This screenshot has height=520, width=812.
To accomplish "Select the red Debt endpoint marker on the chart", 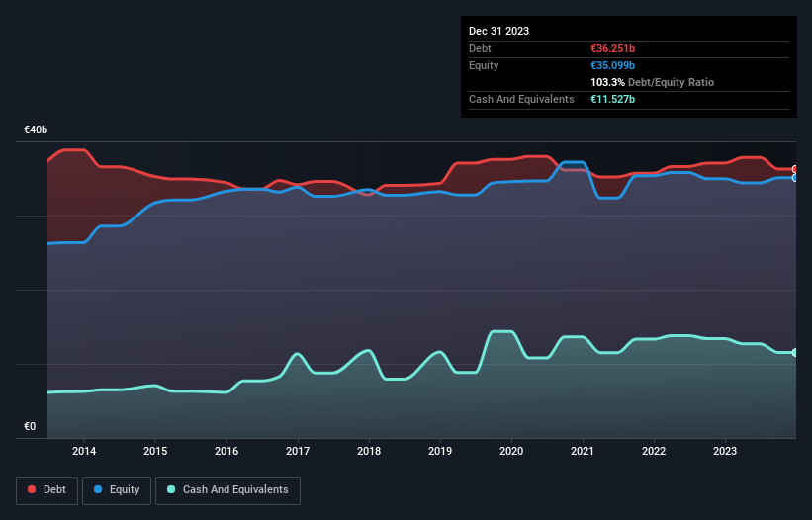I will point(795,169).
